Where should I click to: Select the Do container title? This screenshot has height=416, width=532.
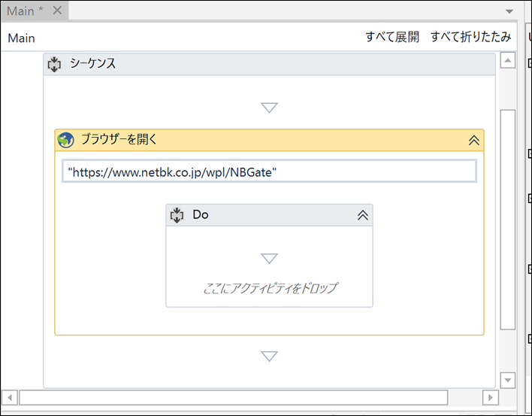pyautogui.click(x=201, y=214)
